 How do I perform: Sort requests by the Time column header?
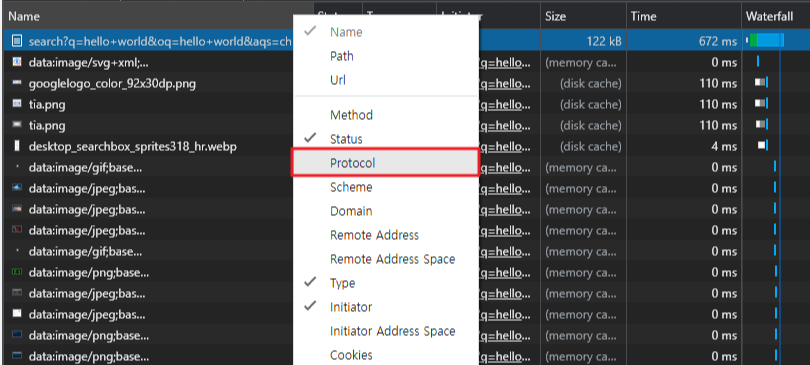pyautogui.click(x=684, y=17)
